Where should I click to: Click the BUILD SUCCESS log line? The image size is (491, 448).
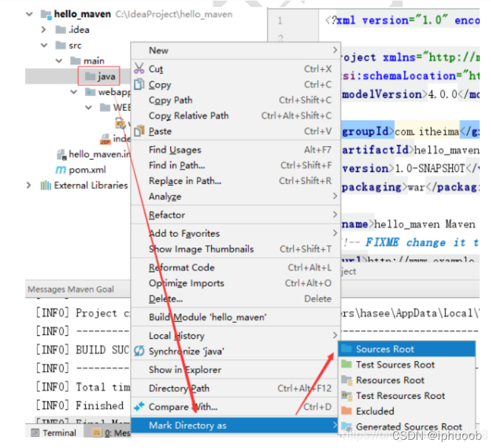83,349
